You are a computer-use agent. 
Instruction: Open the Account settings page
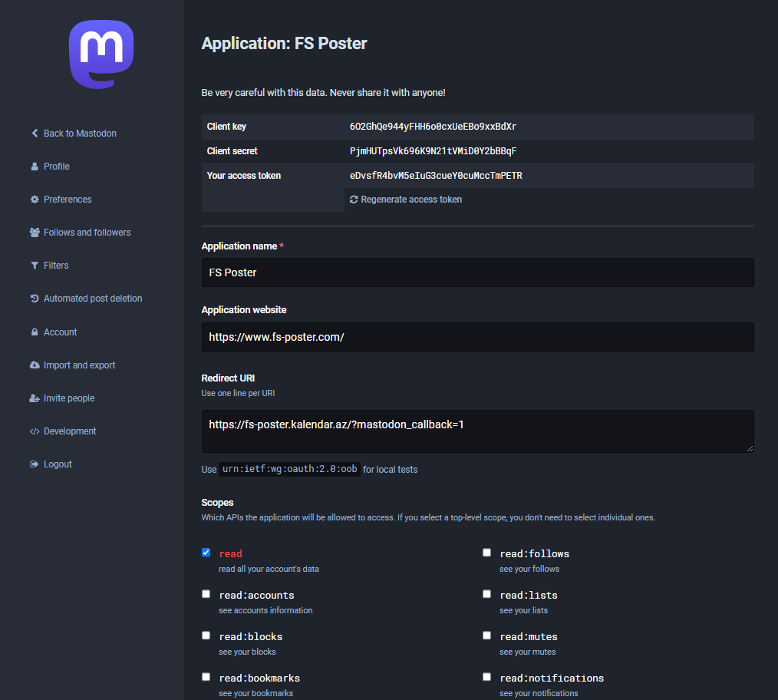point(60,332)
